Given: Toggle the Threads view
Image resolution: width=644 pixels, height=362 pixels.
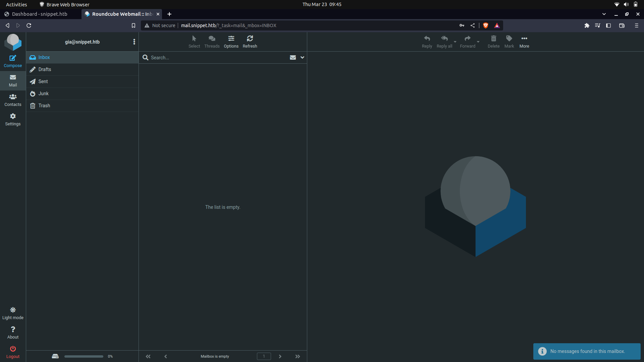Looking at the screenshot, I should 212,41.
